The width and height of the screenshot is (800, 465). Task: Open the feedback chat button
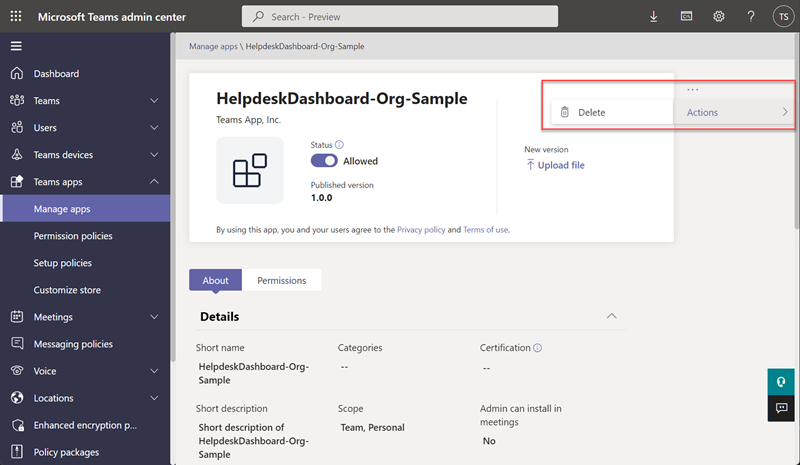click(x=781, y=408)
